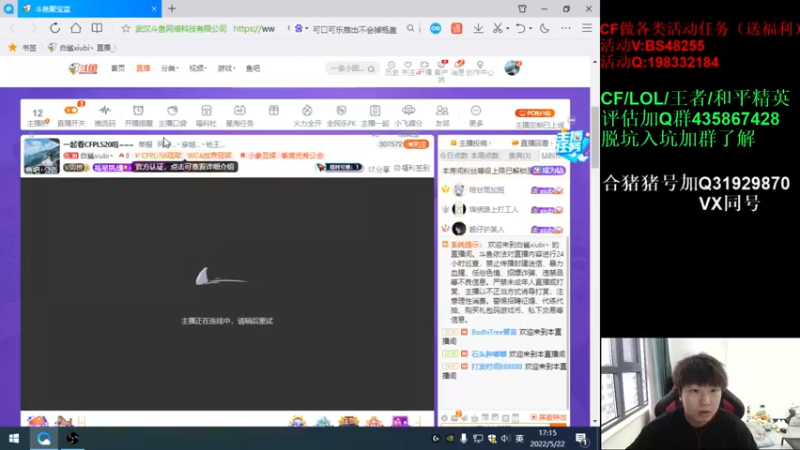Viewport: 800px width, 450px height.
Task: Open the 创作中心 icon
Action: tap(480, 68)
